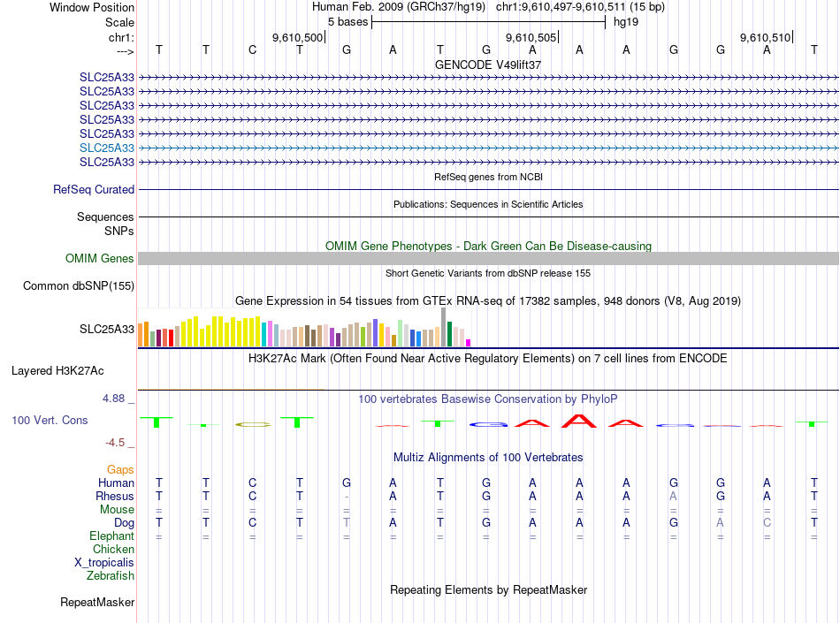Click the Layered H3K27Ac track label

57,371
